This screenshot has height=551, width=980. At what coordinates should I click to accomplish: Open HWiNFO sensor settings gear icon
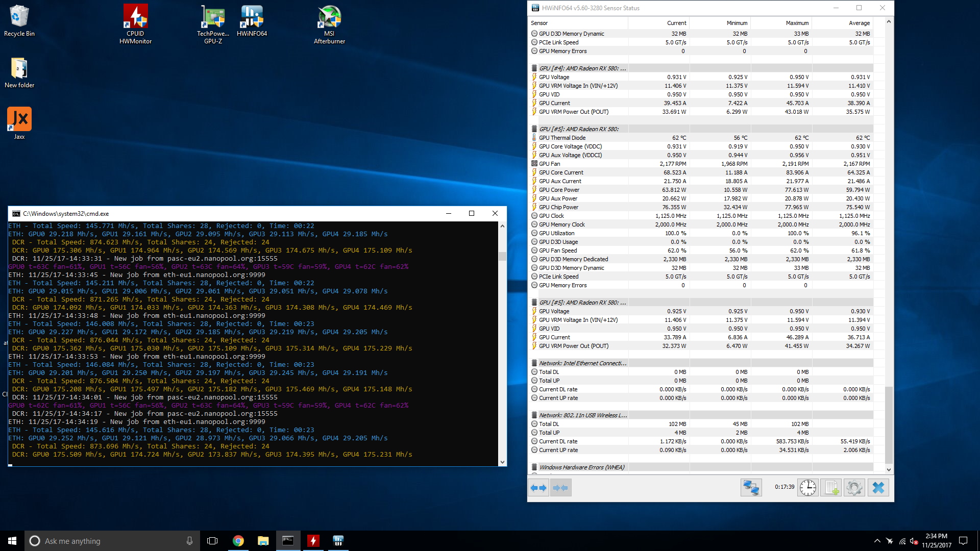click(854, 488)
